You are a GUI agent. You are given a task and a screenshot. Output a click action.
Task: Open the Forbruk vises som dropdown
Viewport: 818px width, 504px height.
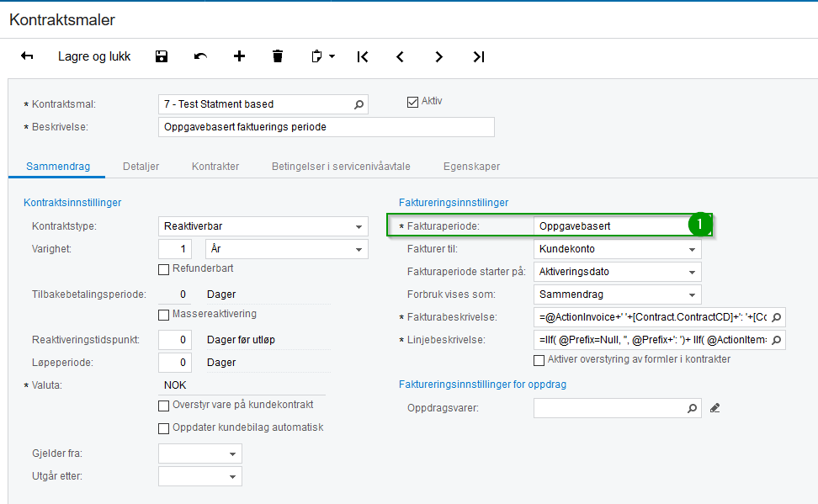693,295
